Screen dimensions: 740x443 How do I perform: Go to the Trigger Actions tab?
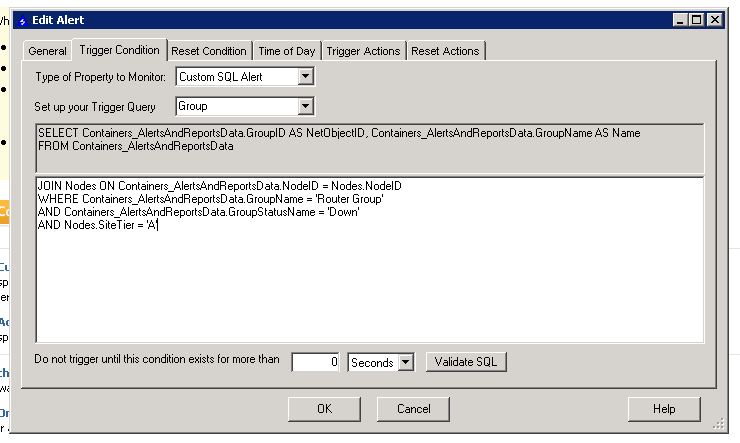click(363, 51)
